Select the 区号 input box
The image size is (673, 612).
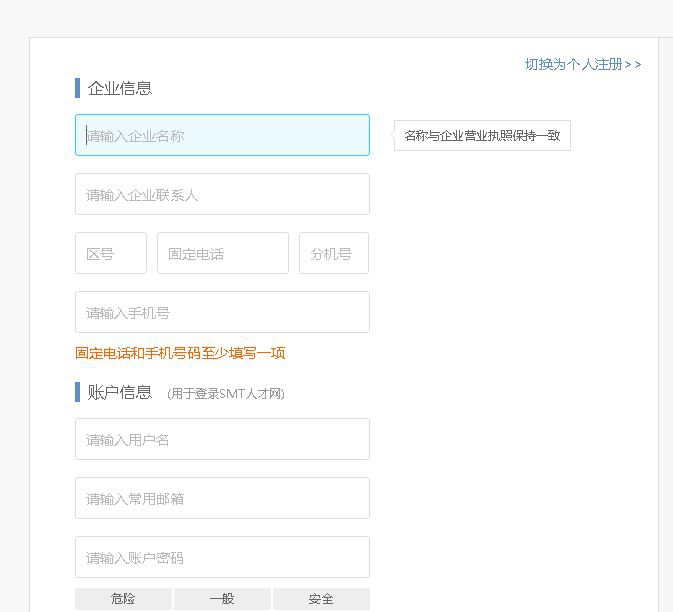click(111, 253)
